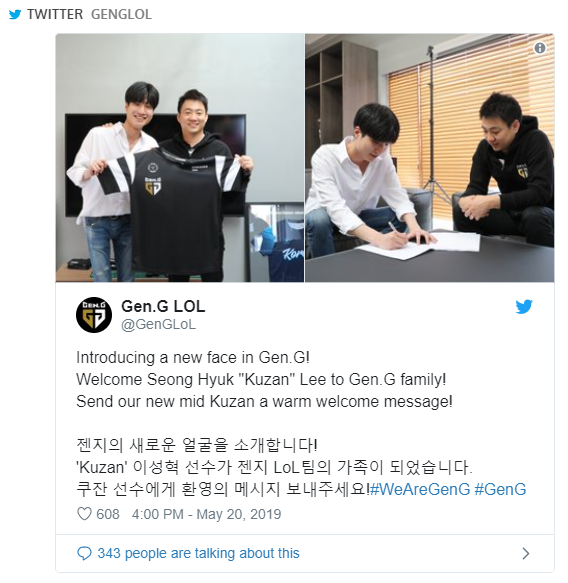Click the blue Twitter logo in tweet card
This screenshot has width=568, height=583.
(524, 307)
